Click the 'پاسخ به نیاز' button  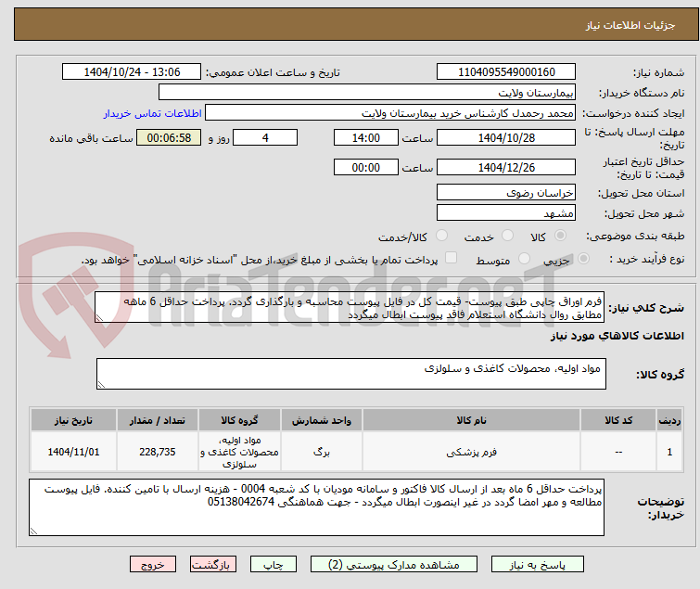[538, 565]
